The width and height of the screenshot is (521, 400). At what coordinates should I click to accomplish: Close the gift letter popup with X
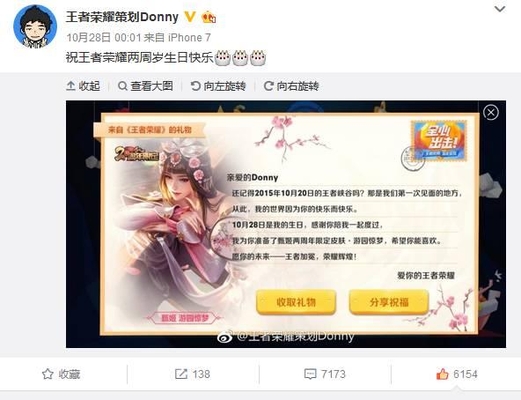coord(491,113)
